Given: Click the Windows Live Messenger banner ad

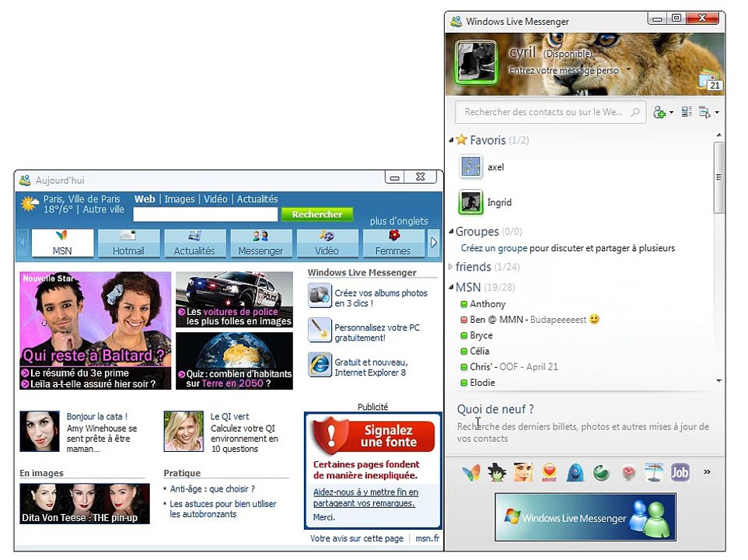Looking at the screenshot, I should coord(585,517).
